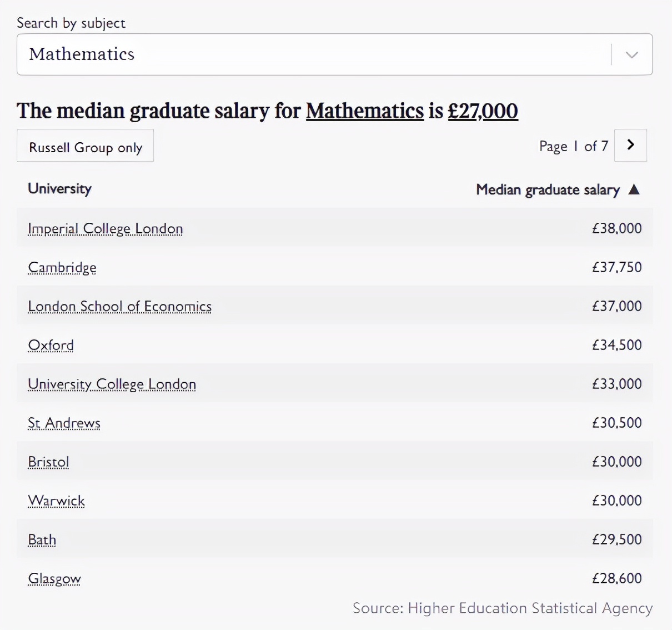Click the underlined Mathematics heading link
This screenshot has height=630, width=672.
pos(364,111)
